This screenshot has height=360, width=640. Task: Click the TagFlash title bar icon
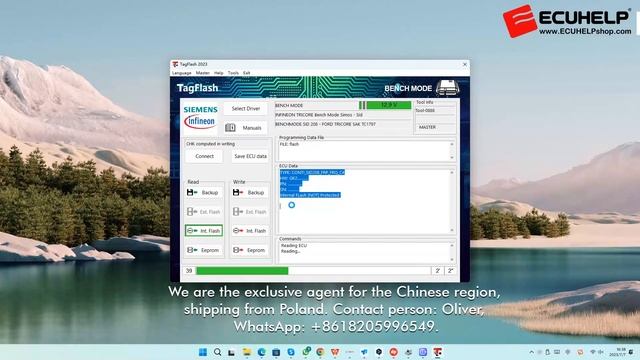pos(175,64)
